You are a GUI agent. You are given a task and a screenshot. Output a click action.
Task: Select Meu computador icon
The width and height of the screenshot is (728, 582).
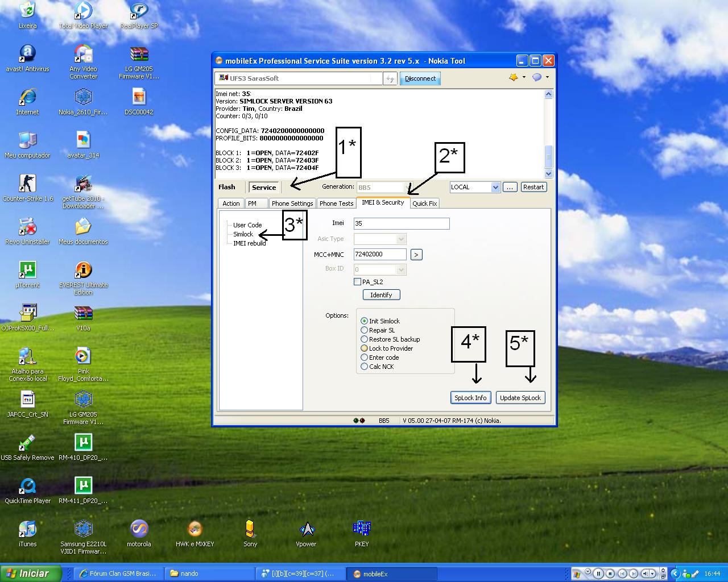click(x=27, y=145)
